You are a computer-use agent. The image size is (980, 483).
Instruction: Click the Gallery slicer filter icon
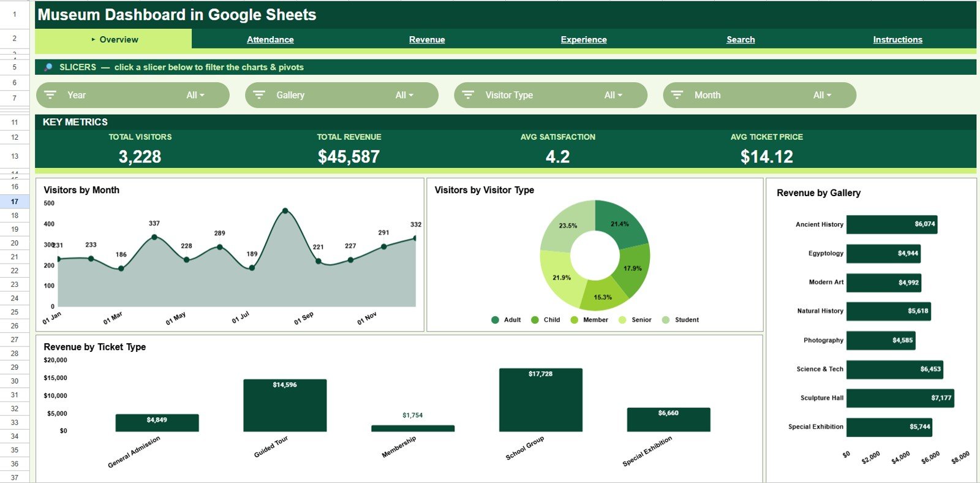pyautogui.click(x=259, y=95)
